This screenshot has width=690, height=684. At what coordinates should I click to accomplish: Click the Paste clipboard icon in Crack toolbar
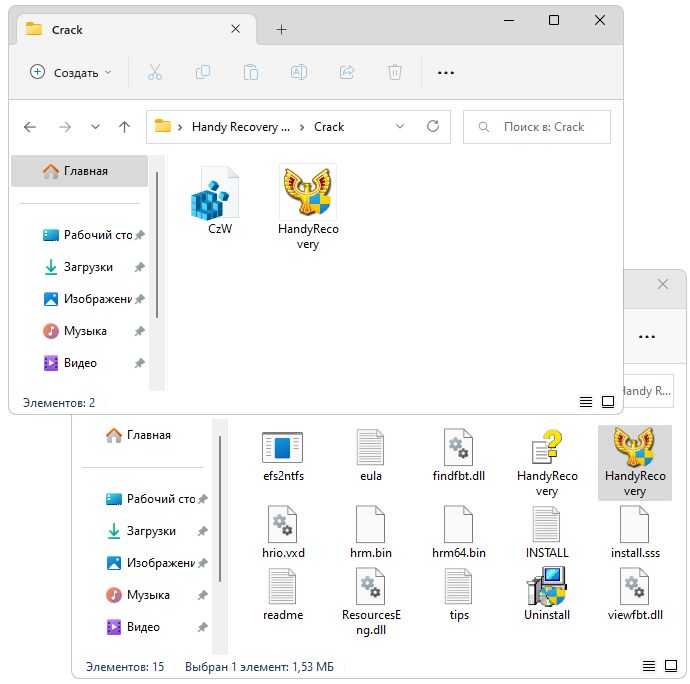click(251, 72)
